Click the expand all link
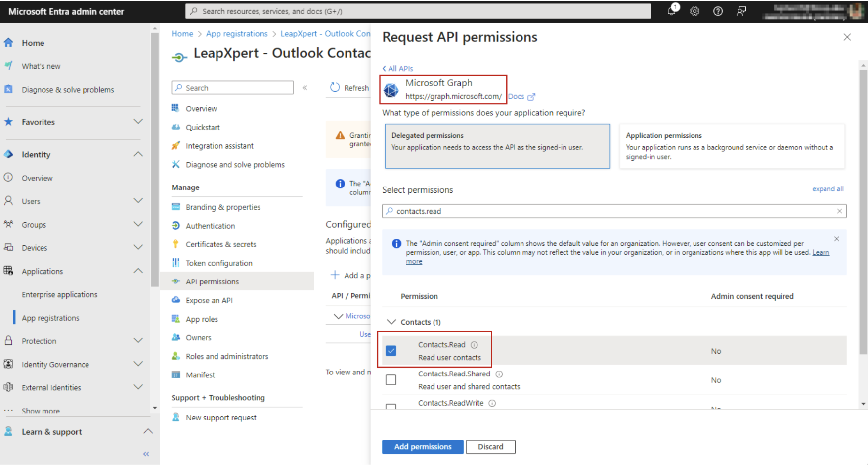The image size is (868, 467). point(828,189)
